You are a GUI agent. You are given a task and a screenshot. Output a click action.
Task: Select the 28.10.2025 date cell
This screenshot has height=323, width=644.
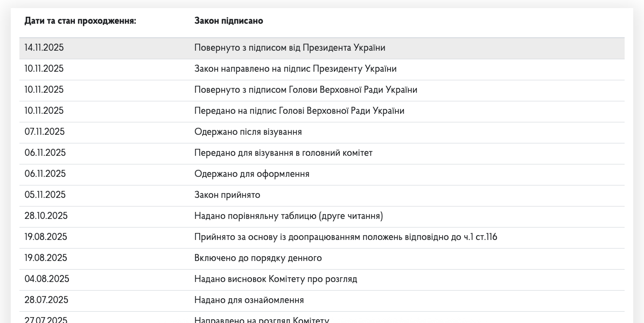point(46,216)
